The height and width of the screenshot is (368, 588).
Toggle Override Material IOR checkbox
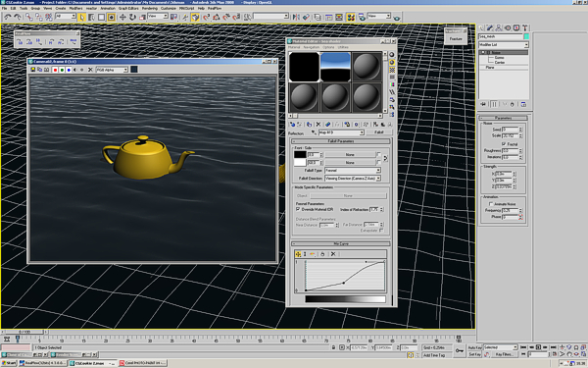(x=298, y=209)
